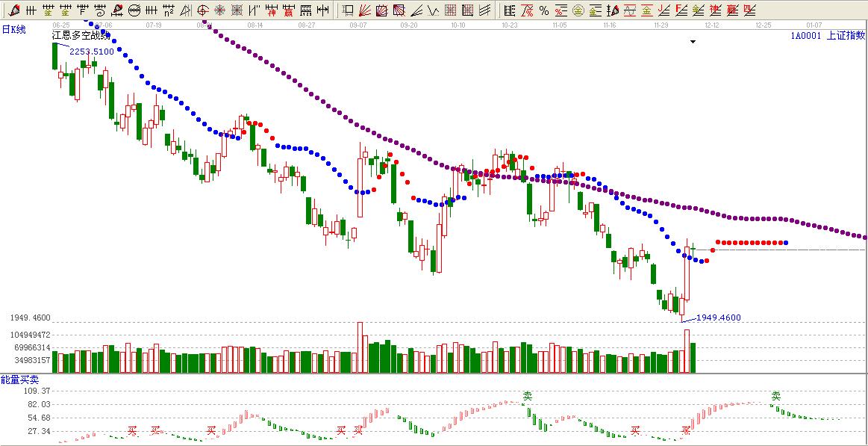
Task: Select the red circular crosshair target icon
Action: 203,10
